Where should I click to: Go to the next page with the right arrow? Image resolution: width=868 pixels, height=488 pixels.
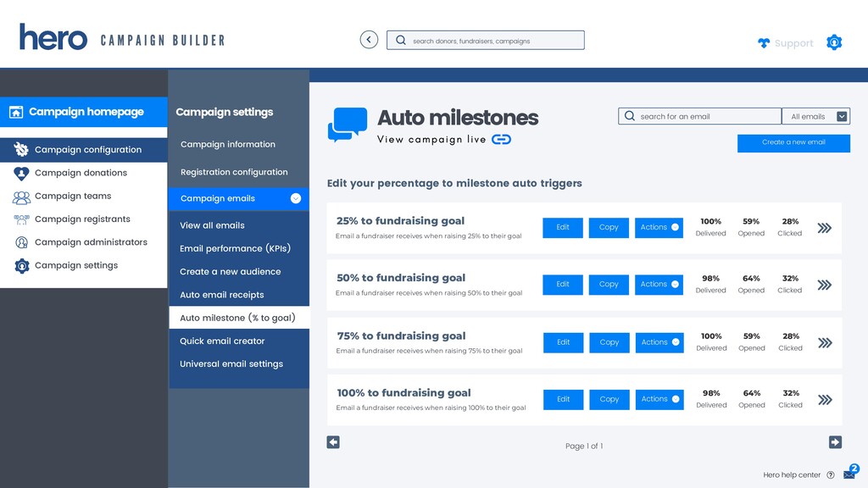pyautogui.click(x=835, y=442)
